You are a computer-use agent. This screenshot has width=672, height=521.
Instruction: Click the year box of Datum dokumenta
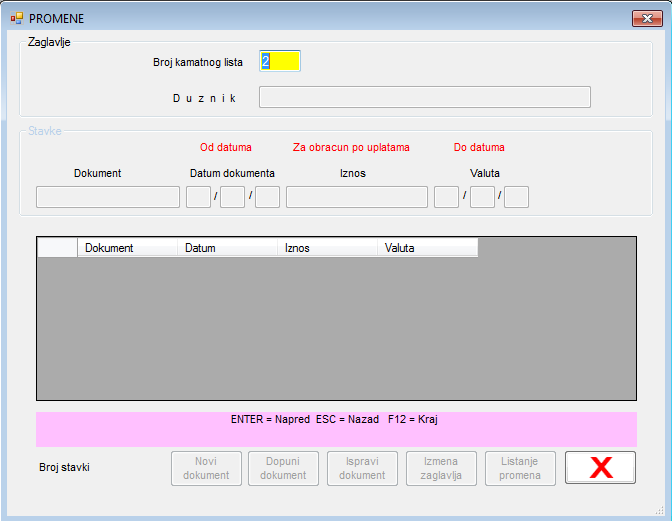(267, 197)
